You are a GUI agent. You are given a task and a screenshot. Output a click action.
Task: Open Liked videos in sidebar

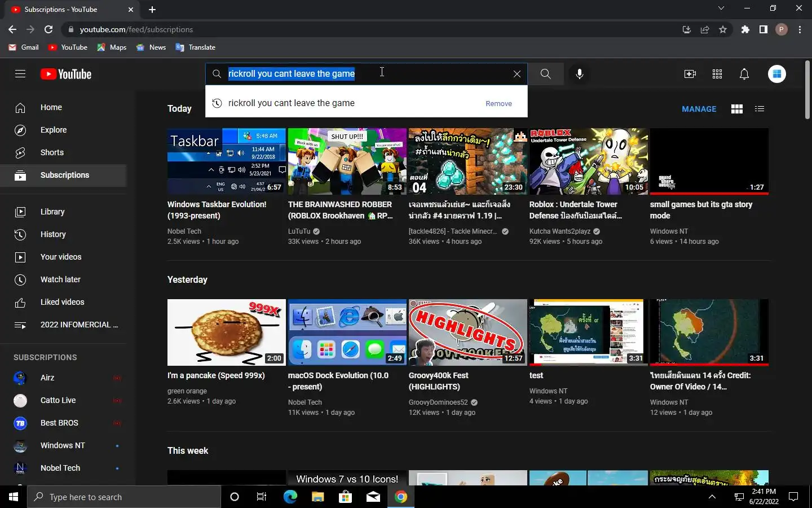[x=63, y=302]
